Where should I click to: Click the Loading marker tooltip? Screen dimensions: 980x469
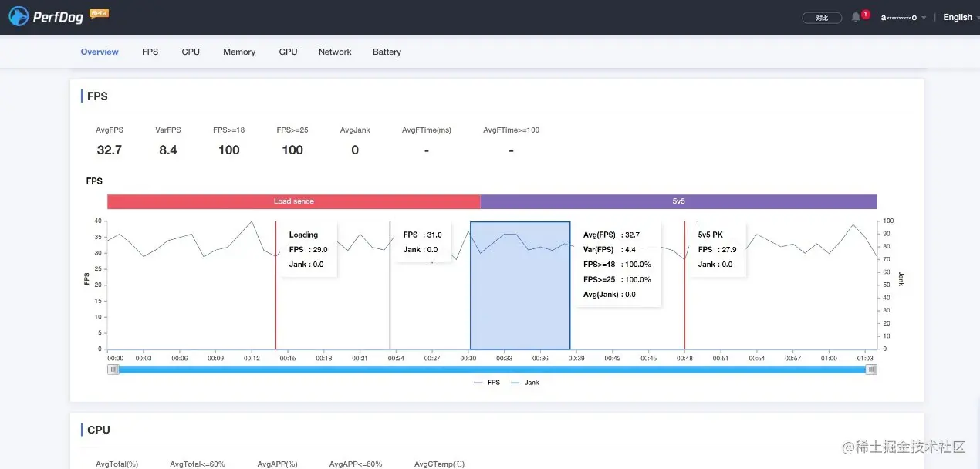(309, 249)
